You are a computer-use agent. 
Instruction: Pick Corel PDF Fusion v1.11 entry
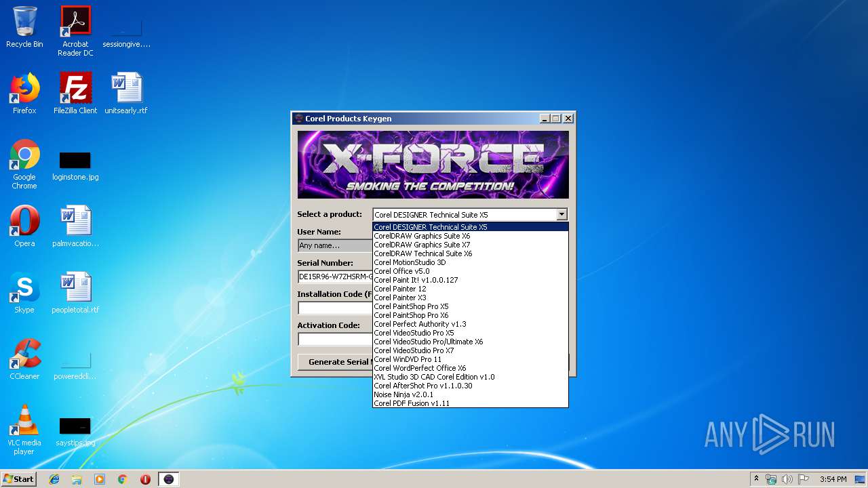(471, 403)
